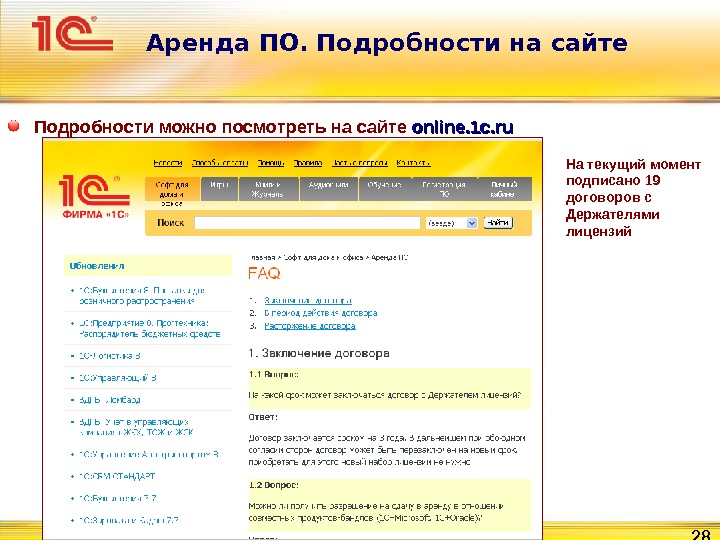This screenshot has height=540, width=720.
Task: Open the ВДГБ: Ломбард sidebar item
Action: 110,400
